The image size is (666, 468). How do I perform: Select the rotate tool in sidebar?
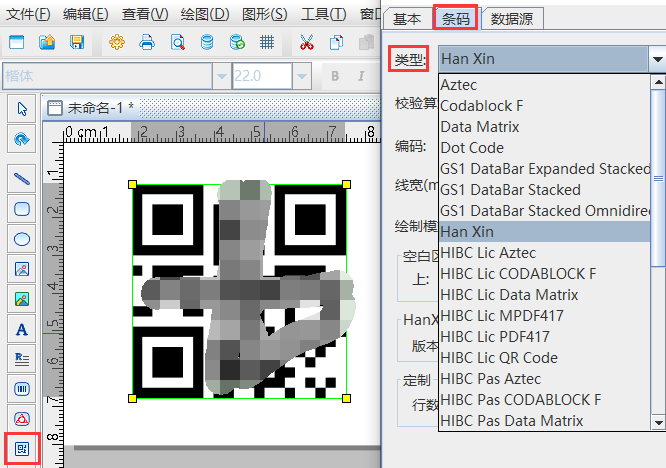(22, 139)
